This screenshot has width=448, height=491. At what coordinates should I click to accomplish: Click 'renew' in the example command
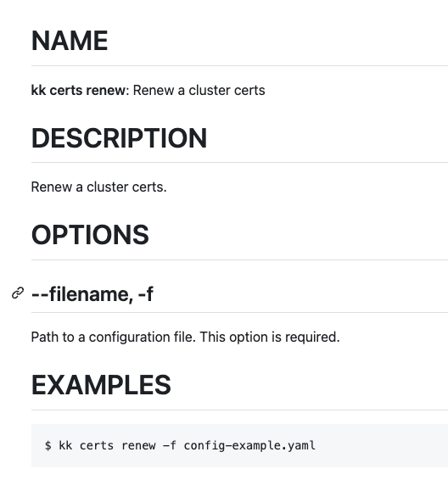pyautogui.click(x=138, y=445)
